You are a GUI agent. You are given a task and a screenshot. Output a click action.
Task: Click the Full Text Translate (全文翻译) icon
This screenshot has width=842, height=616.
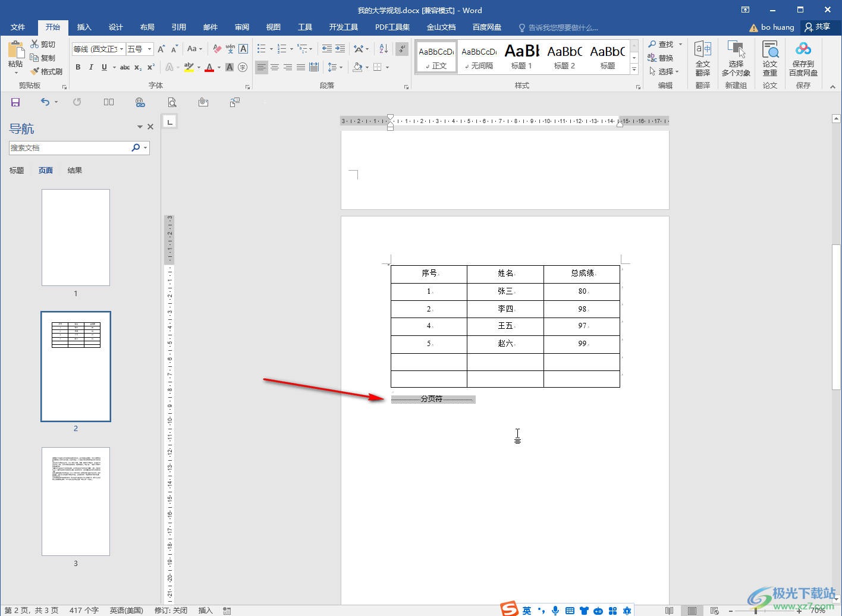(x=703, y=59)
